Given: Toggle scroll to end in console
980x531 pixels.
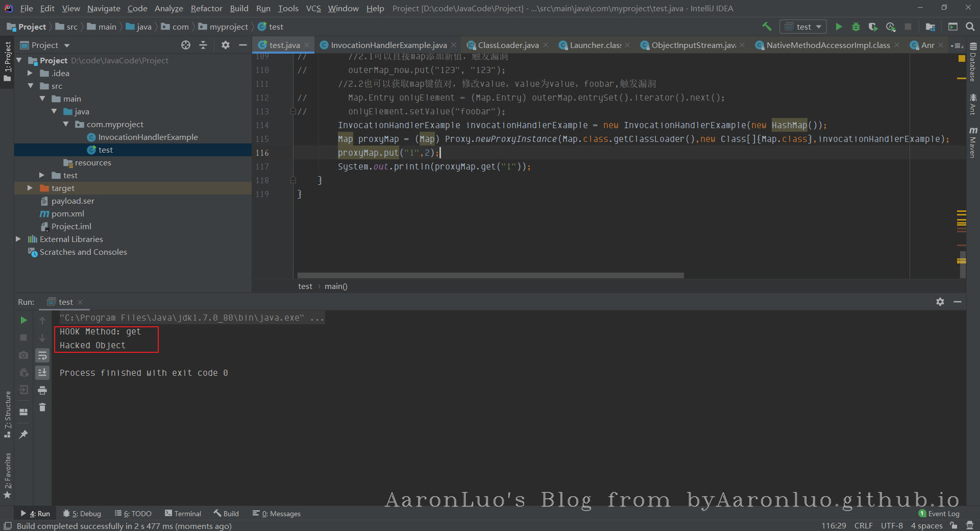Looking at the screenshot, I should click(x=42, y=373).
